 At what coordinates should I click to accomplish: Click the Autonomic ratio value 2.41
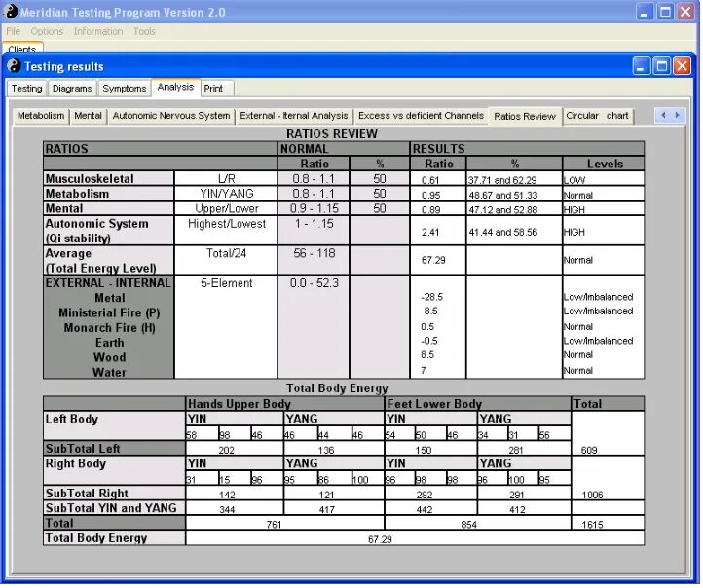click(430, 232)
